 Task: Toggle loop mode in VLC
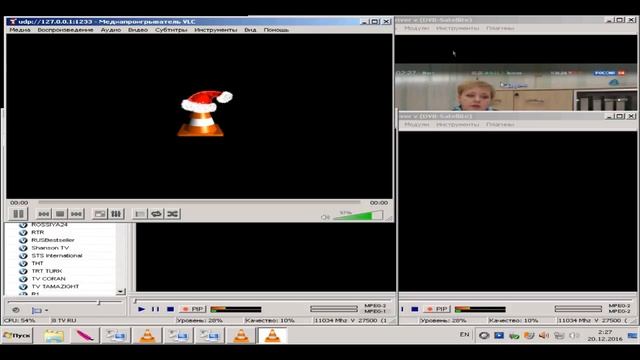click(x=156, y=214)
